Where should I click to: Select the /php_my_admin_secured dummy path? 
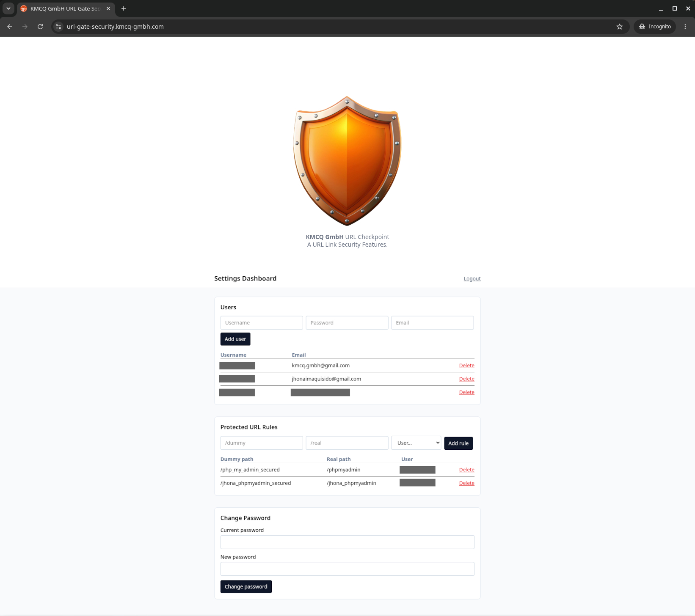[x=250, y=470]
